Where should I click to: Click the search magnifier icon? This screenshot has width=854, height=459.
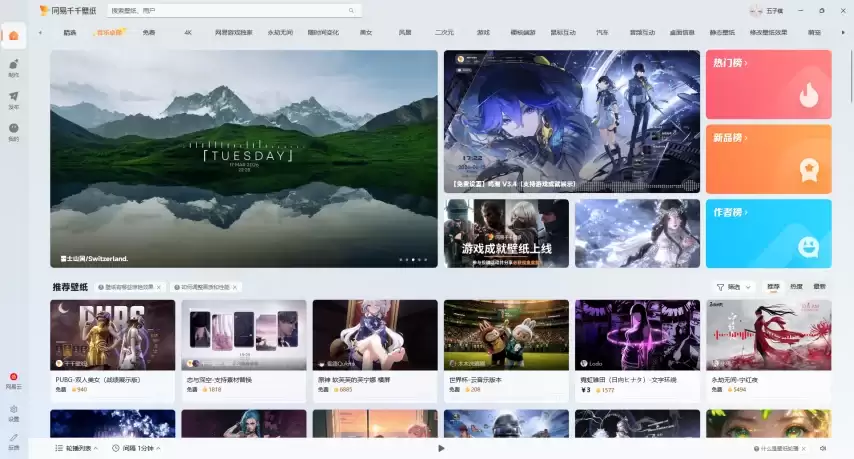point(351,10)
